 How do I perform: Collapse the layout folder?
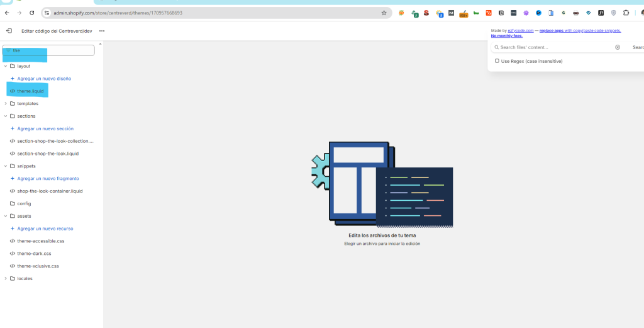(6, 66)
